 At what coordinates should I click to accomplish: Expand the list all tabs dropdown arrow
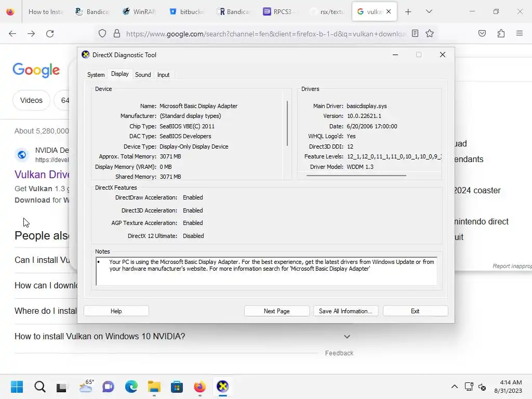[x=429, y=11]
